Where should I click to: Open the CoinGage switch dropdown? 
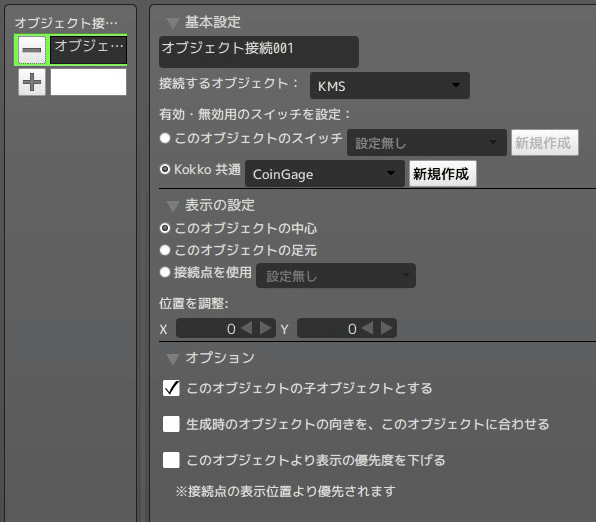(325, 174)
